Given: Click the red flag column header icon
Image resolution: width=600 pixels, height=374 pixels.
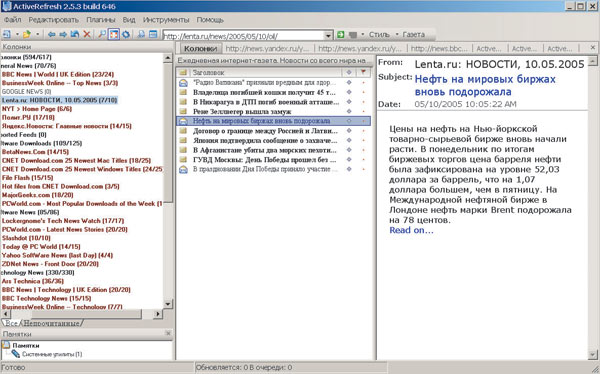Looking at the screenshot, I should coord(363,72).
